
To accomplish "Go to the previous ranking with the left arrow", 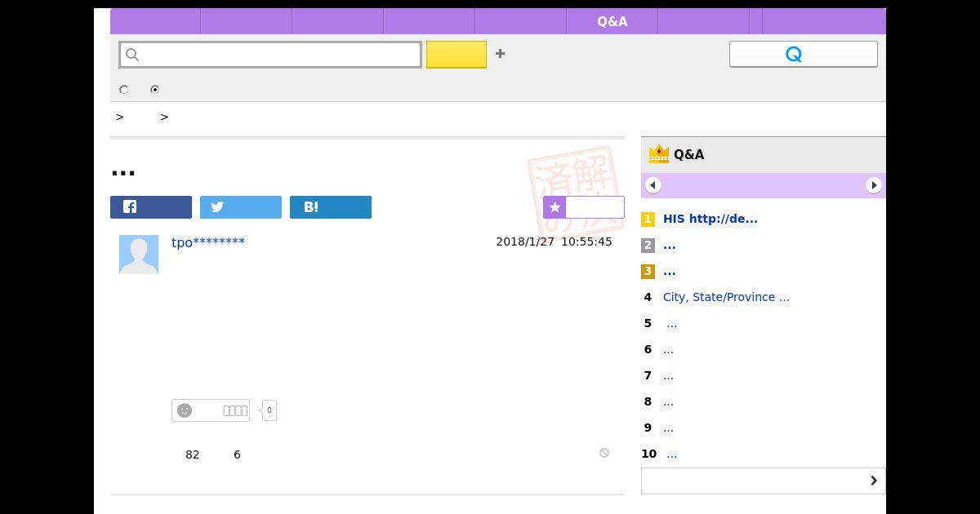I will pyautogui.click(x=653, y=185).
